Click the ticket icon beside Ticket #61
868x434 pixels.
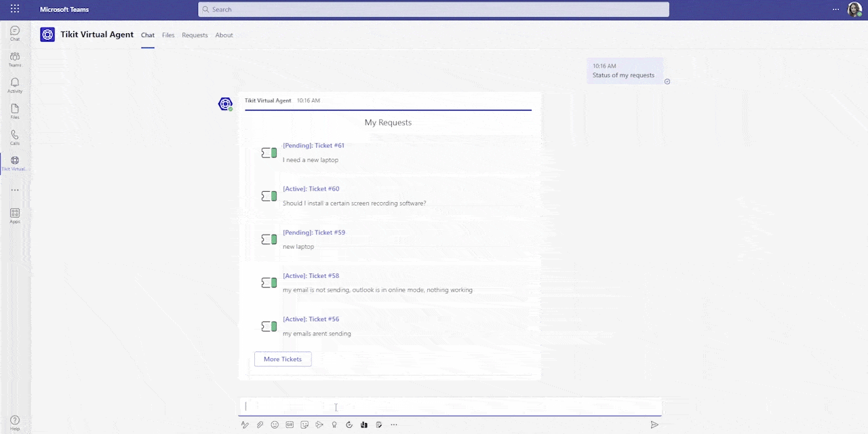pos(269,153)
